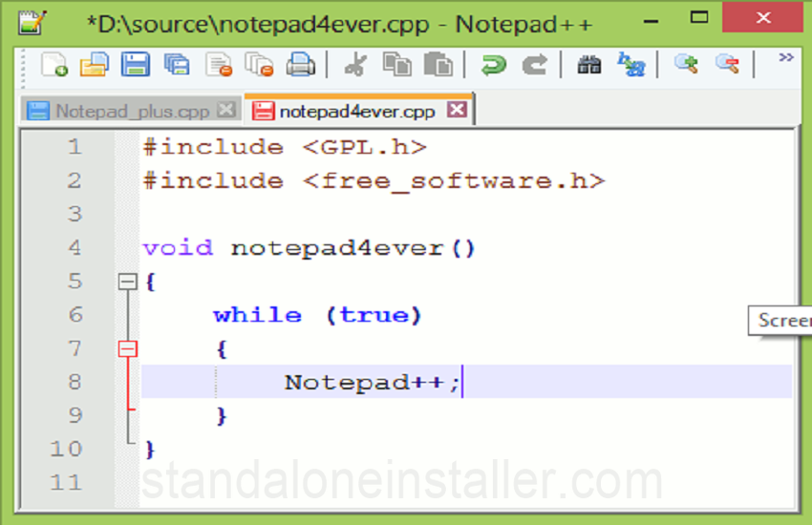Click the closing brace on line 10
The image size is (812, 525).
pos(150,450)
